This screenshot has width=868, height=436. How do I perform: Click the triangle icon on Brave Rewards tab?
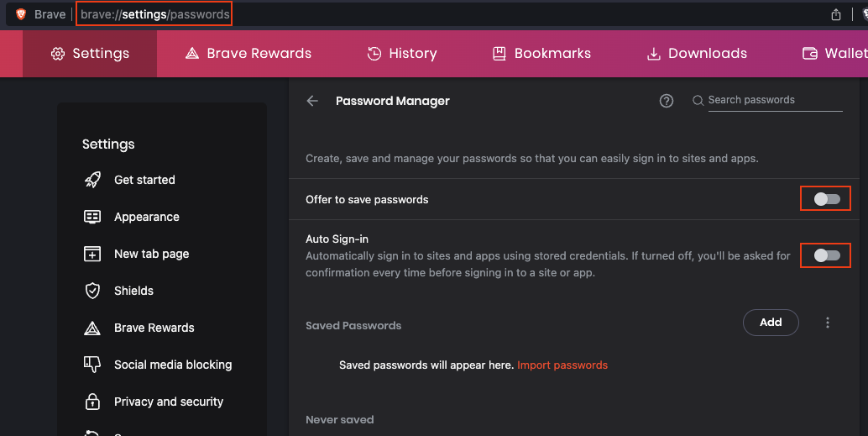tap(192, 53)
